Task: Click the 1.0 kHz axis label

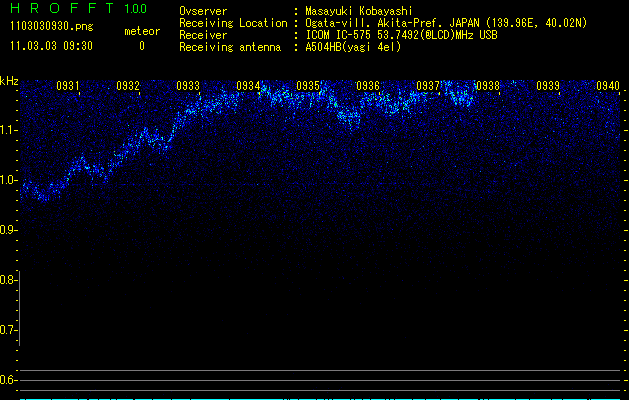Action: [x=8, y=180]
